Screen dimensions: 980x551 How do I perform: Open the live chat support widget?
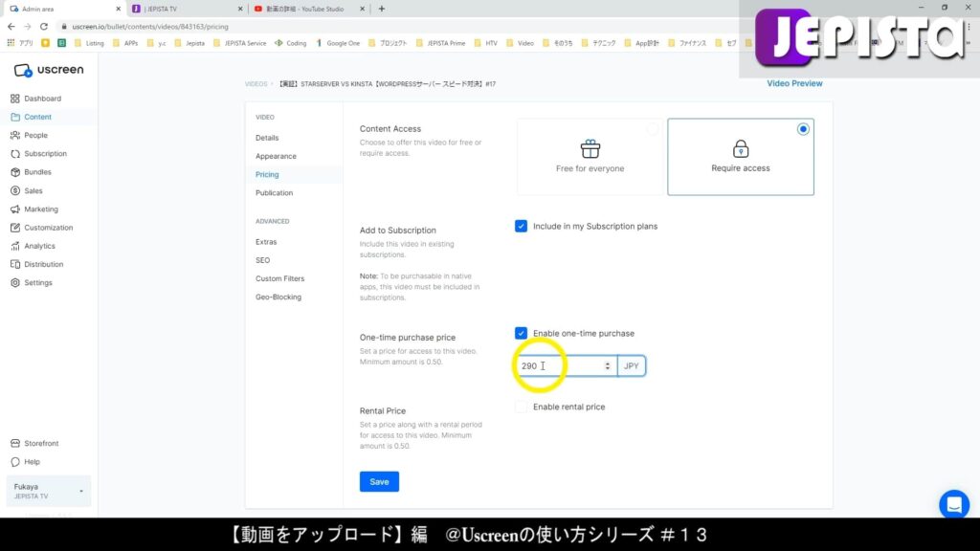point(954,504)
